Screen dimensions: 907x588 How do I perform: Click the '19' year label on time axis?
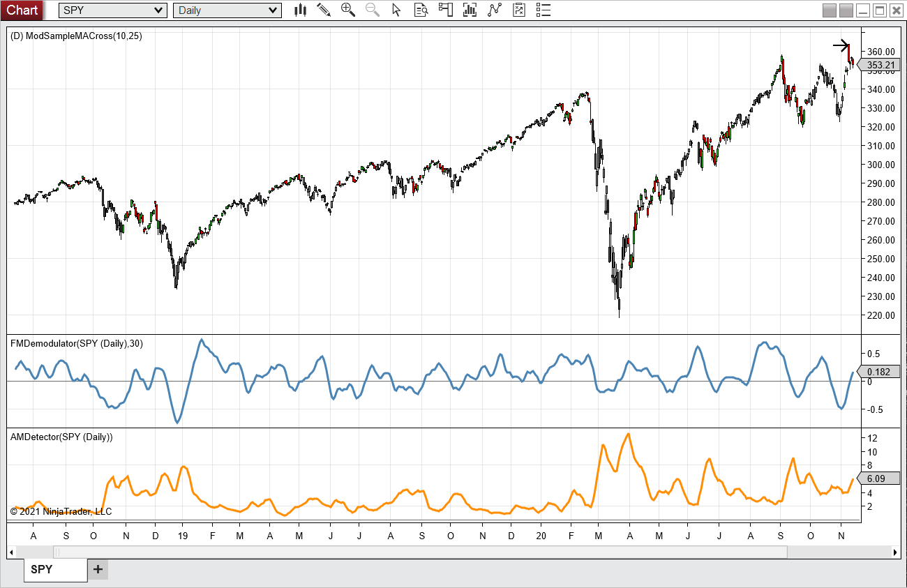pyautogui.click(x=183, y=536)
